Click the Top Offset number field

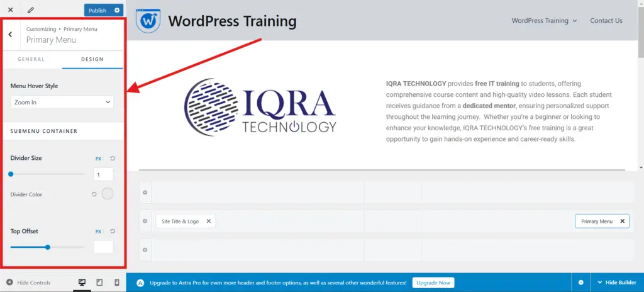click(x=103, y=247)
